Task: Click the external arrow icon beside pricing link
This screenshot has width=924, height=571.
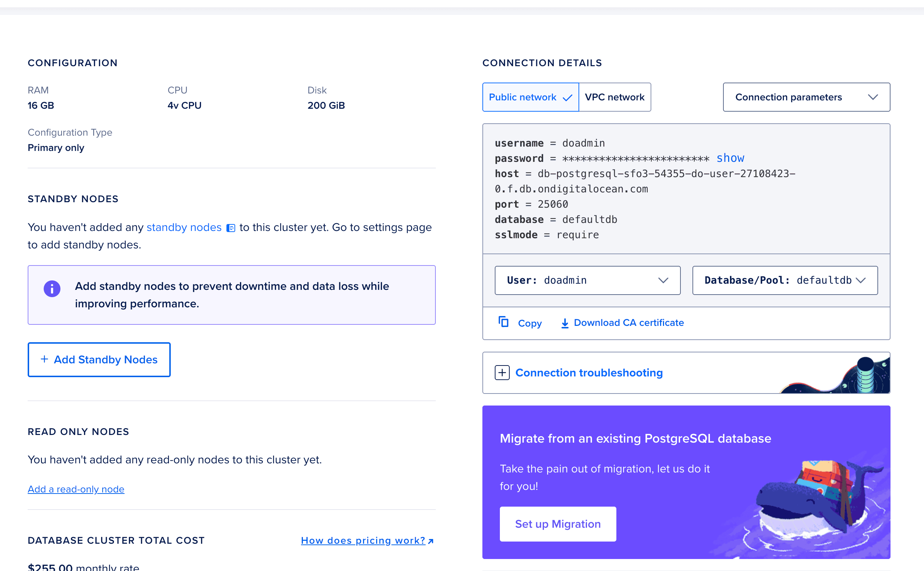Action: coord(431,541)
